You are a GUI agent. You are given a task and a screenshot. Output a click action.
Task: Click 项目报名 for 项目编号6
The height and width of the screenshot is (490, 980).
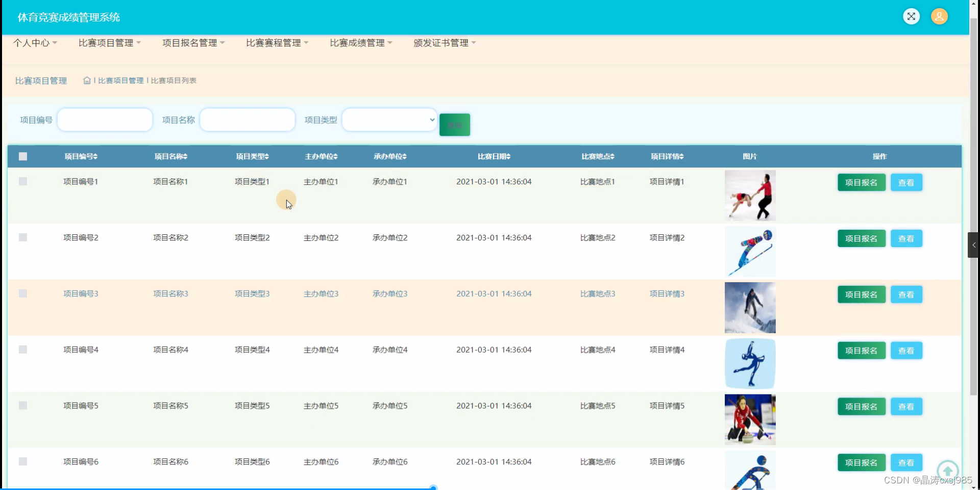pos(862,463)
